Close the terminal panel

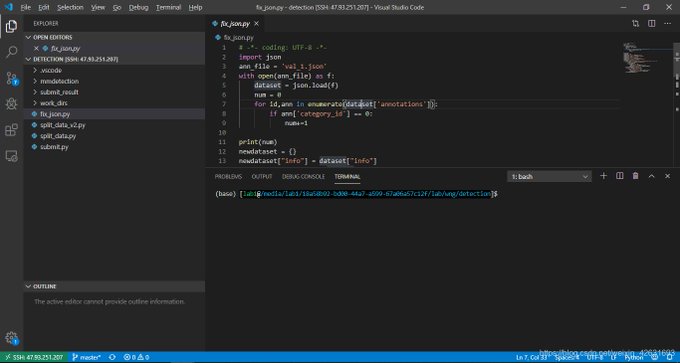point(667,176)
